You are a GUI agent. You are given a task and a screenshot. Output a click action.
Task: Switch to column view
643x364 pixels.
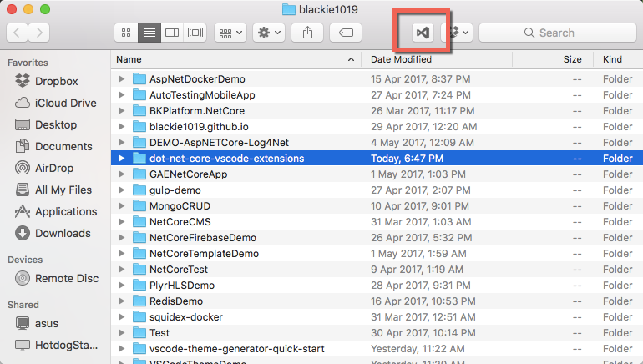click(172, 33)
